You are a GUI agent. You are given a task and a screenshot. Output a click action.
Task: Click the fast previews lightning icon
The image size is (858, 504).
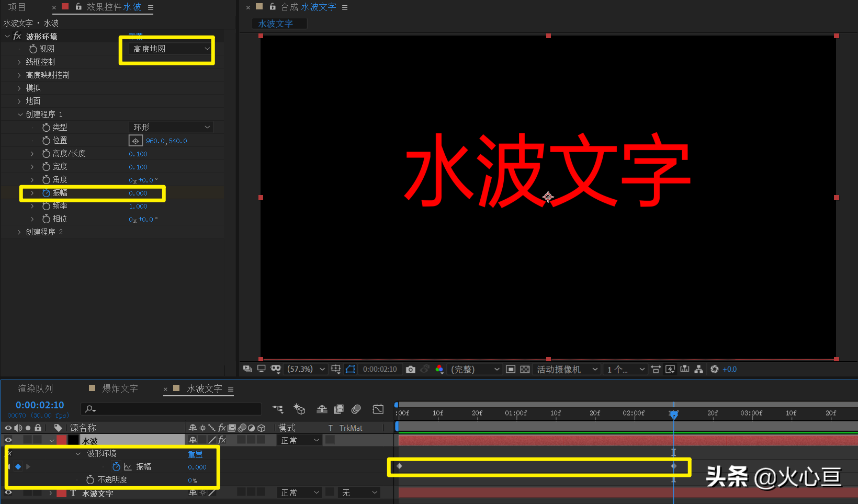670,369
